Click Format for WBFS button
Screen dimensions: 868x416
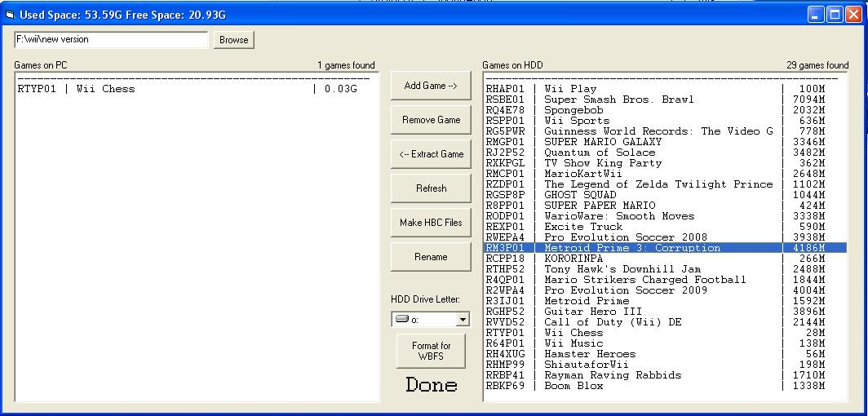[431, 352]
